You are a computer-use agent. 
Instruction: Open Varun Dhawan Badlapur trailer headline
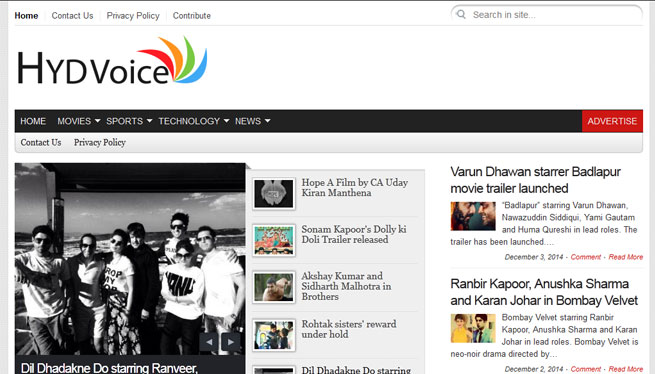[536, 180]
